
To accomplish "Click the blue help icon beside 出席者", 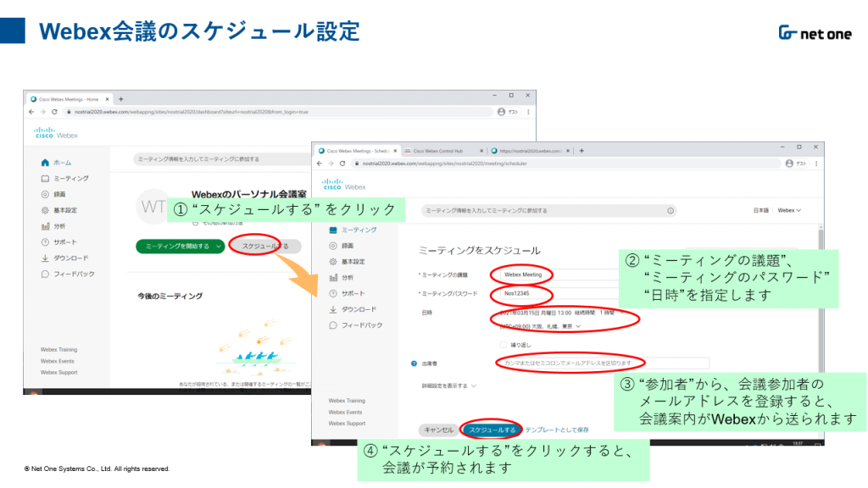I will point(414,364).
